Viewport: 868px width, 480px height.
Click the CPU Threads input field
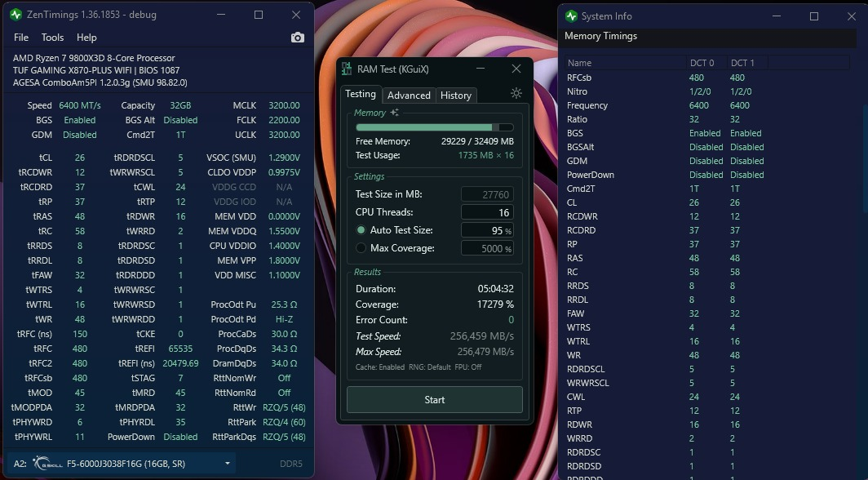[487, 212]
